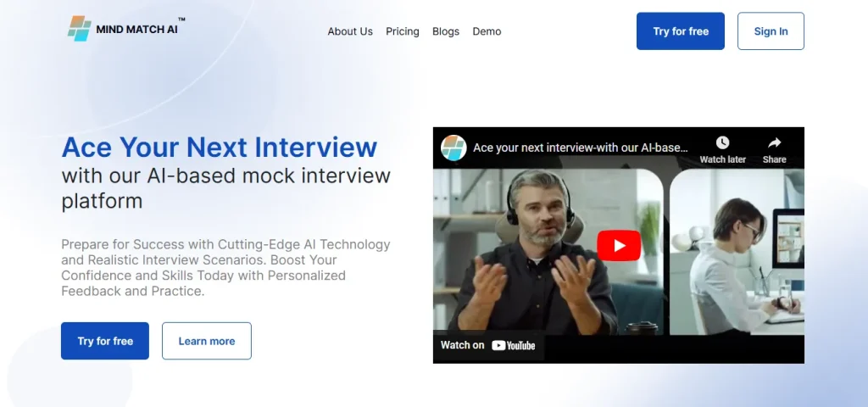This screenshot has width=868, height=407.
Task: Click the MIND MATCH AI brand text
Action: coord(136,30)
